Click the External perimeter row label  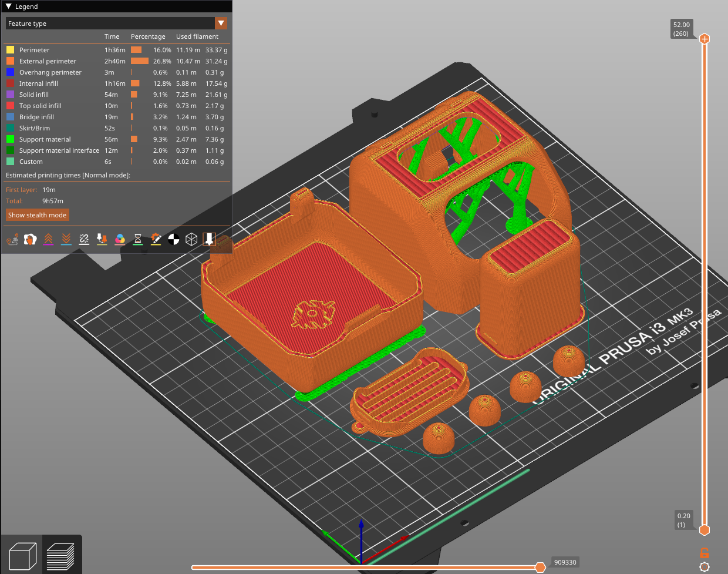click(x=48, y=61)
